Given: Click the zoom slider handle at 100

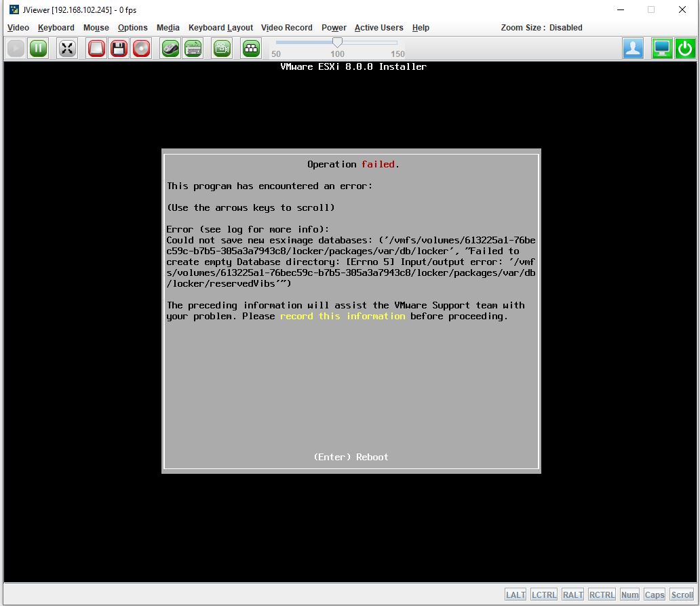Looking at the screenshot, I should click(x=337, y=43).
